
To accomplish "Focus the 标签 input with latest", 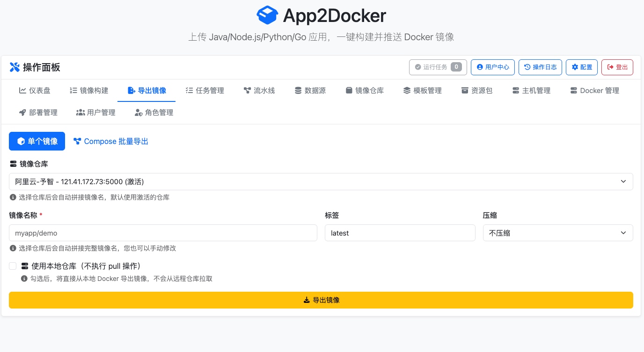I will coord(400,233).
